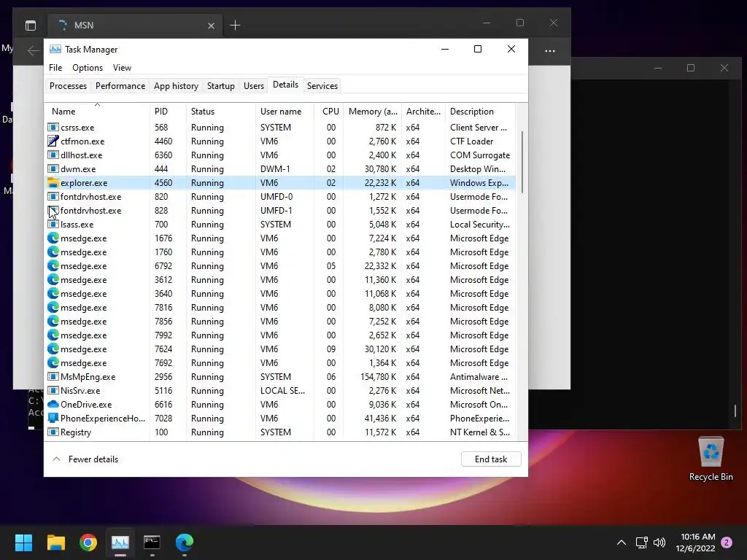Click the DWM-1 user name cell

[275, 169]
